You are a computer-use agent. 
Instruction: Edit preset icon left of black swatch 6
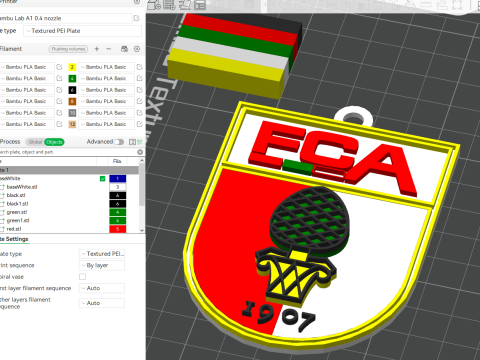click(59, 90)
